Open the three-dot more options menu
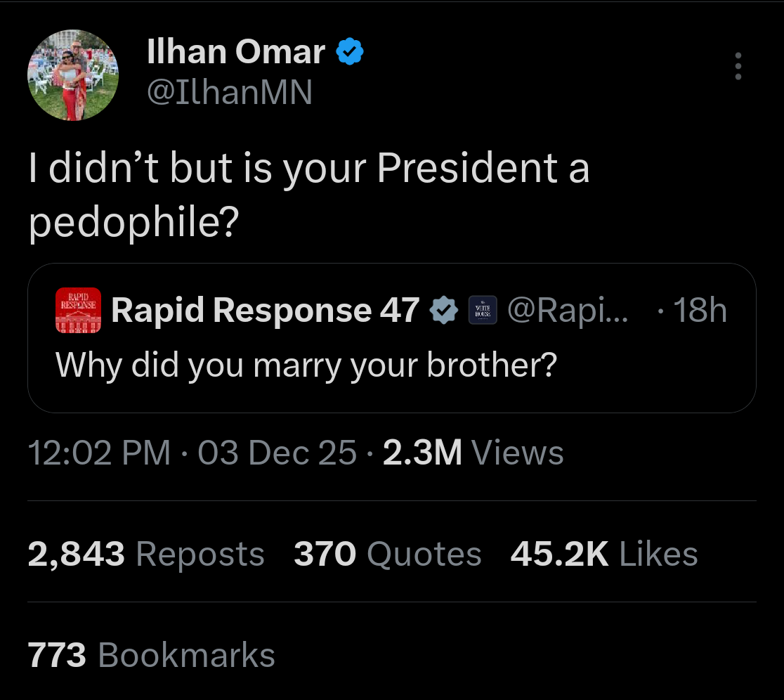Viewport: 784px width, 700px height. point(738,66)
